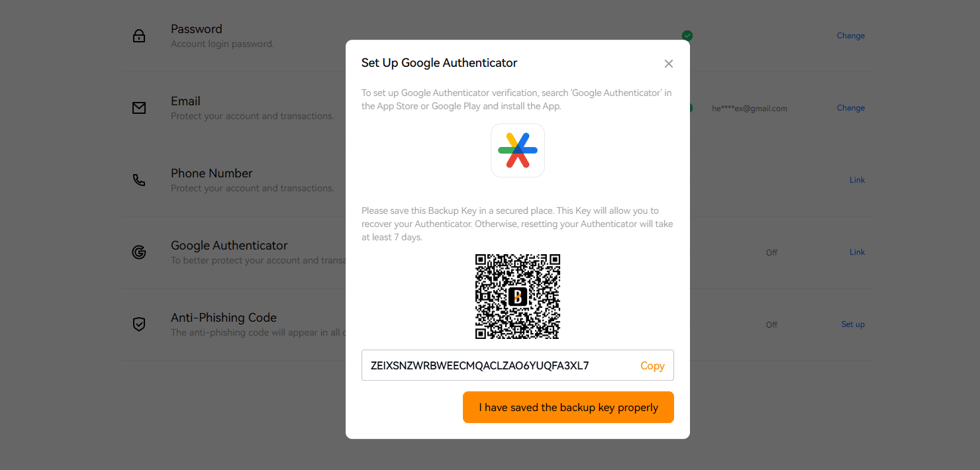Click the Anti-Phishing Code heading
The width and height of the screenshot is (980, 470).
tap(224, 318)
